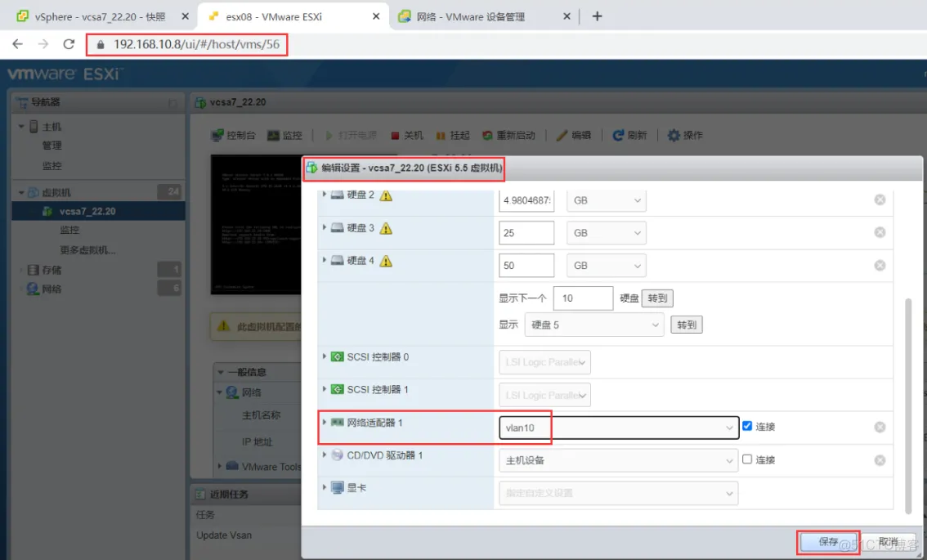Click 转到 button next to 显示下一个

click(x=656, y=298)
